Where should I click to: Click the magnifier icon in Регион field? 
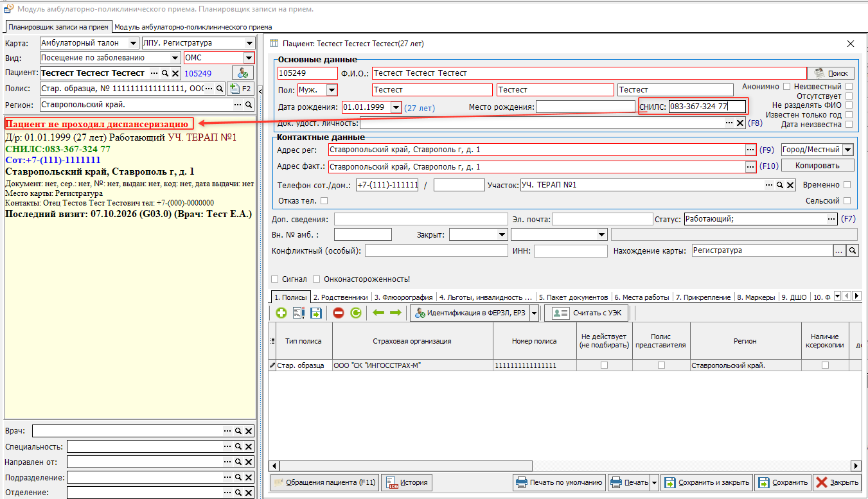click(x=248, y=104)
